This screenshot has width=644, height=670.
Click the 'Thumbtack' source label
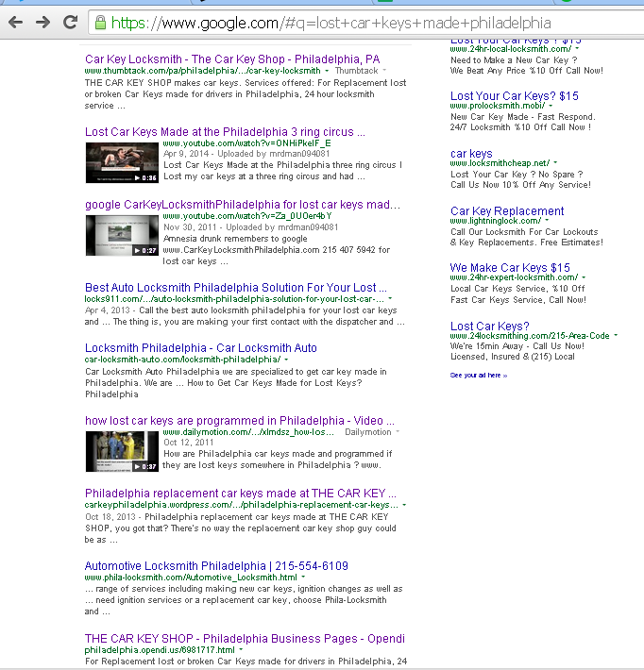point(357,71)
